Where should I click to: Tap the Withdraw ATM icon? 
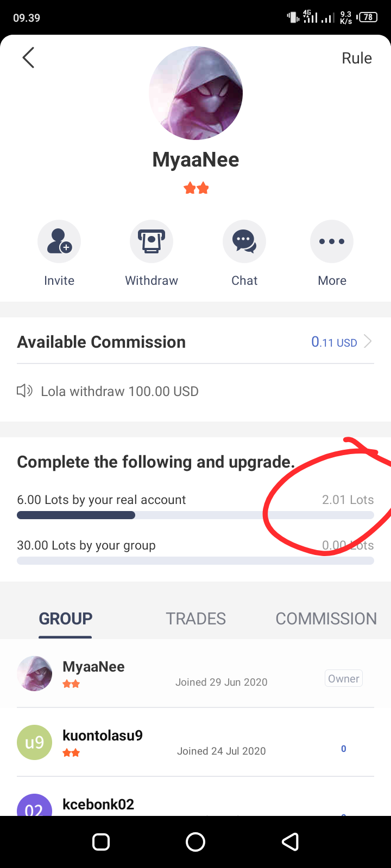coord(152,241)
